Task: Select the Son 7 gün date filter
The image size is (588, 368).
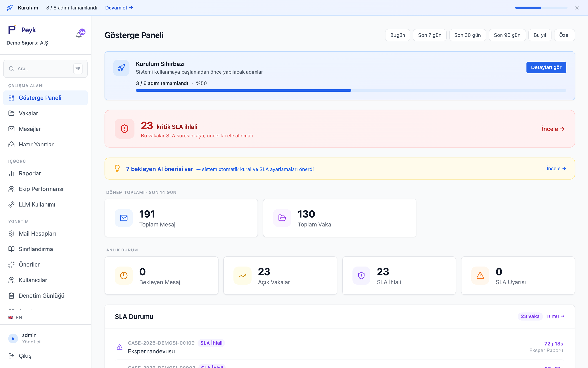Action: coord(429,35)
